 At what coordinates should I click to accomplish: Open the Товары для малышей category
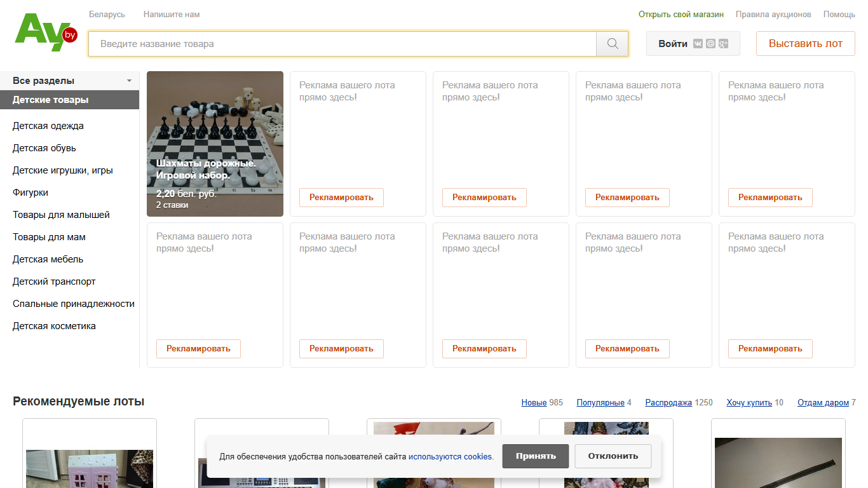(61, 215)
